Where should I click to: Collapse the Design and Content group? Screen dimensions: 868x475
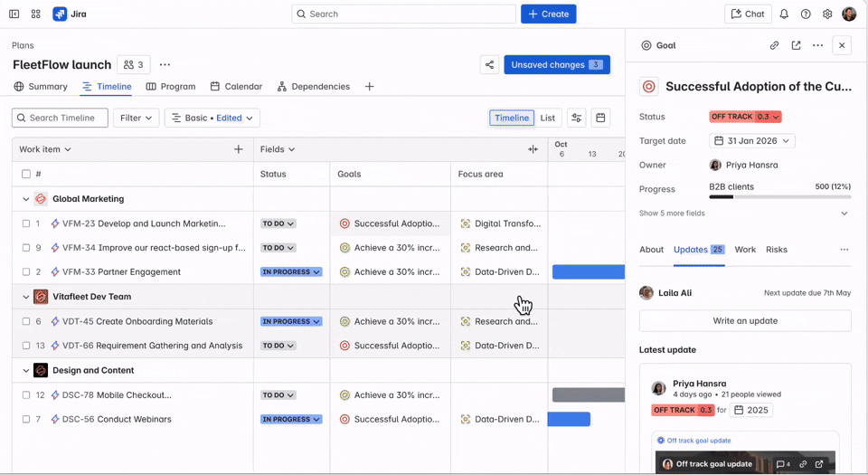point(25,370)
